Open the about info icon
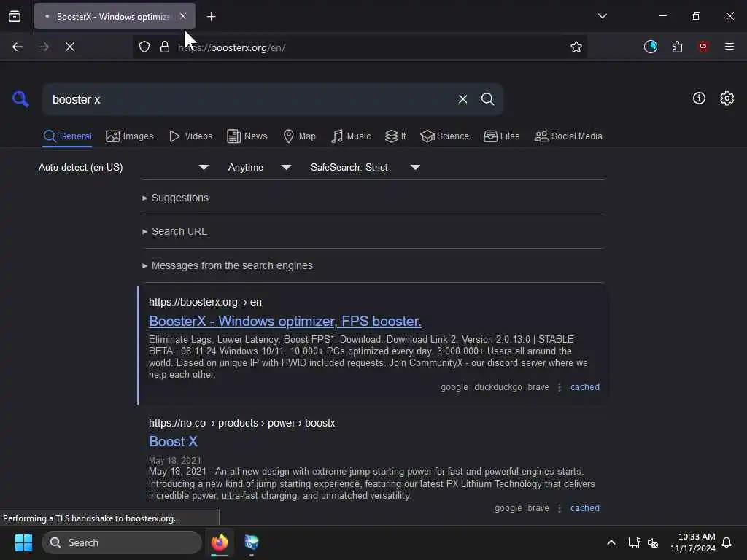This screenshot has height=560, width=747. pyautogui.click(x=699, y=98)
